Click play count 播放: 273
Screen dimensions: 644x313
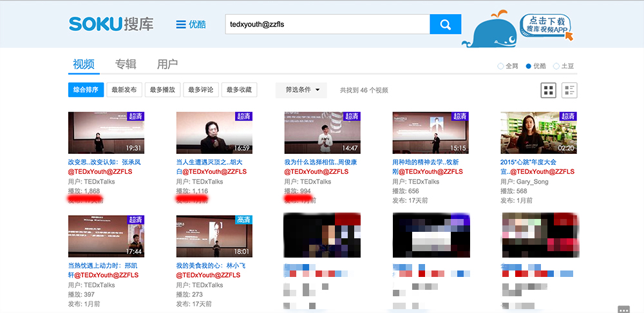[189, 294]
